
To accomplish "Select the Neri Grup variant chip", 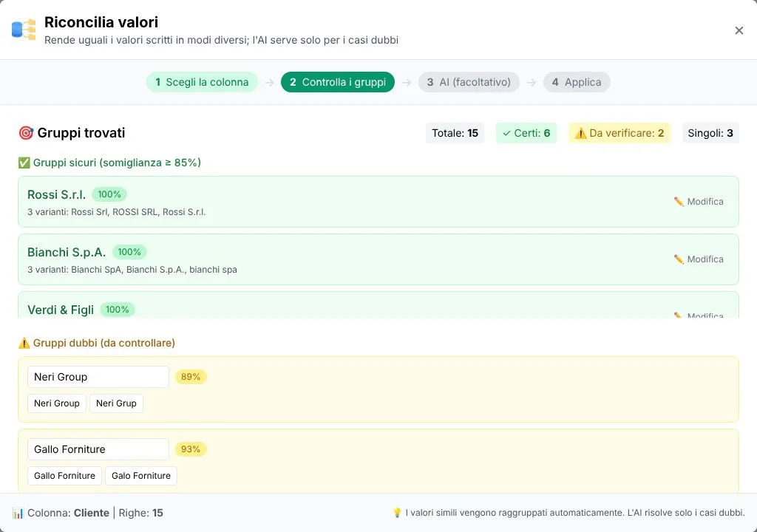I will click(116, 403).
